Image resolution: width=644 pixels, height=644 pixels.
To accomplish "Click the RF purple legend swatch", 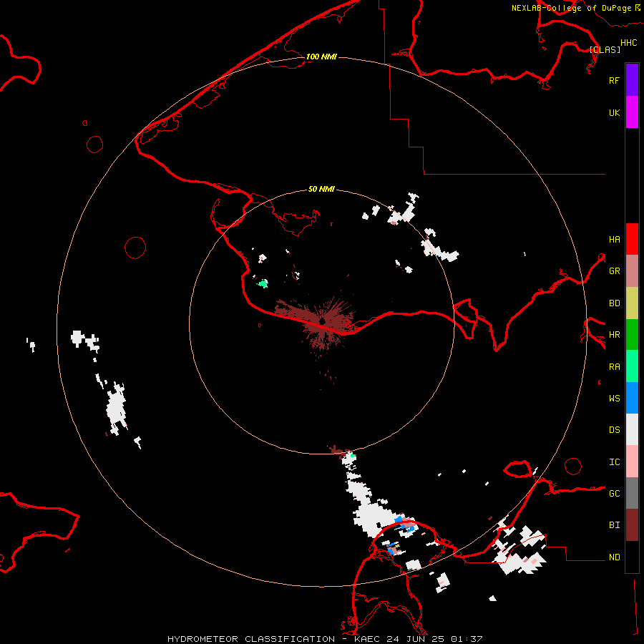I will click(x=632, y=80).
